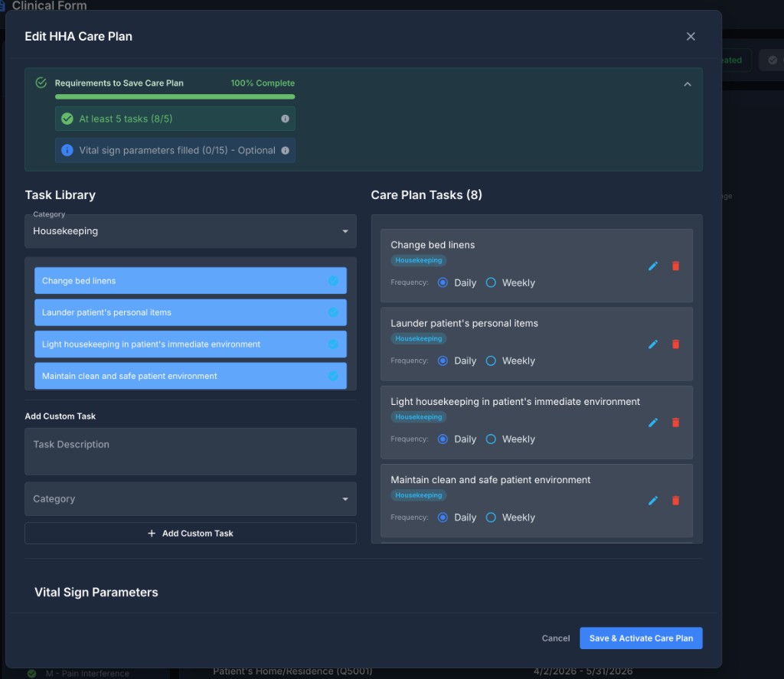The image size is (784, 679).
Task: Click check badge on Change bed linens library item
Action: coord(333,280)
